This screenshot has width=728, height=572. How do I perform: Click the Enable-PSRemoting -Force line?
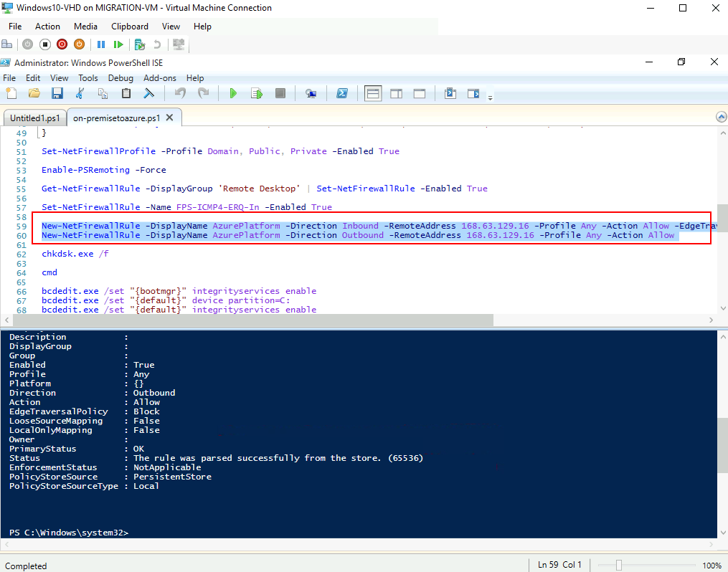(103, 170)
